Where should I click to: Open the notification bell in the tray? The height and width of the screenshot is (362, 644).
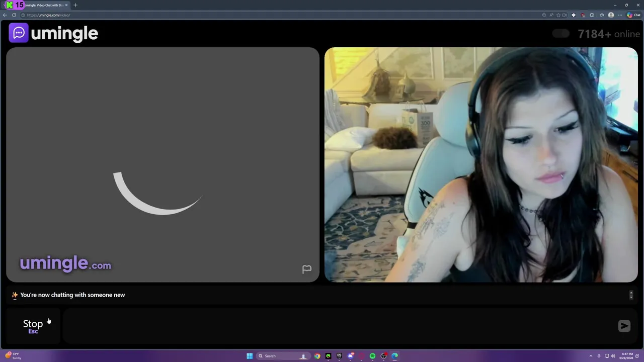637,356
